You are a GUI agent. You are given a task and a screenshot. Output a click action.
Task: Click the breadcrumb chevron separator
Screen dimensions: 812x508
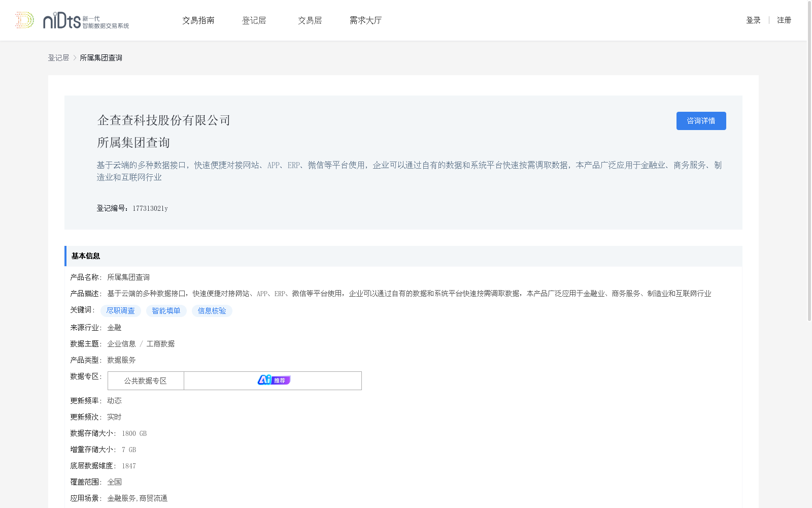(75, 58)
